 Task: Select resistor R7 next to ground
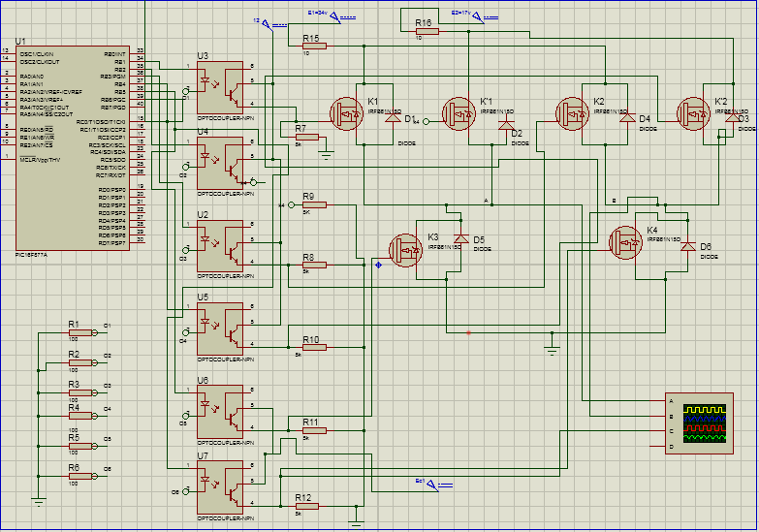pyautogui.click(x=306, y=137)
